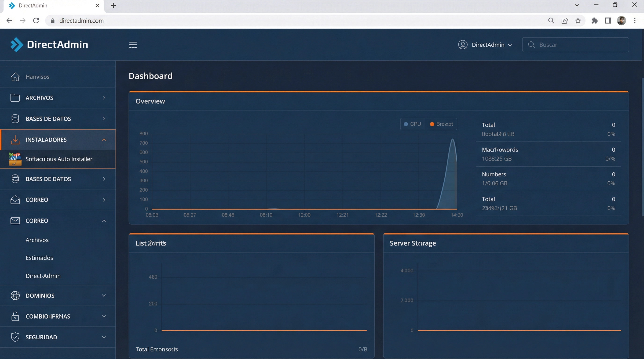Screen dimensions: 644x359
Task: Select the Estimados submenu item
Action: pos(39,258)
